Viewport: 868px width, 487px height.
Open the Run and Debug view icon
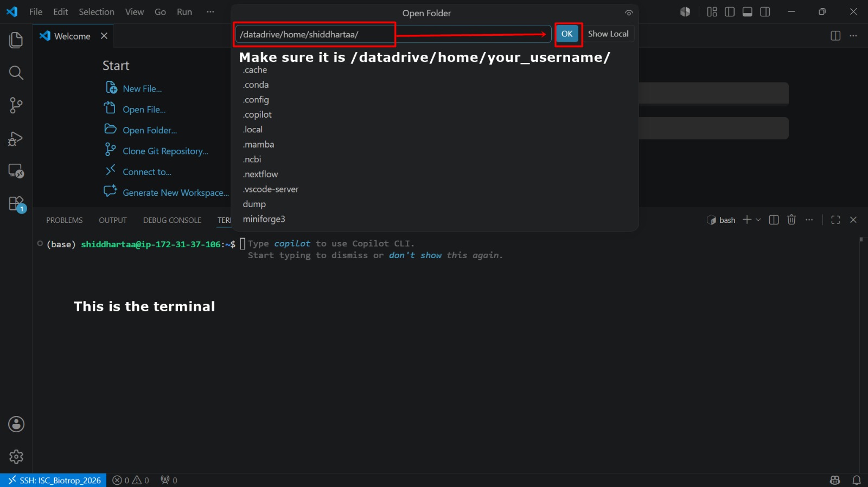(x=16, y=138)
